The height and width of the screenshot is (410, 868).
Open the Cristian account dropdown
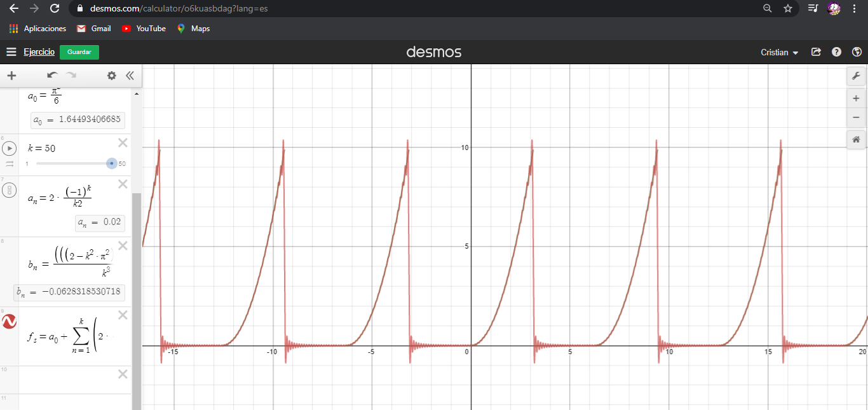[x=778, y=52]
